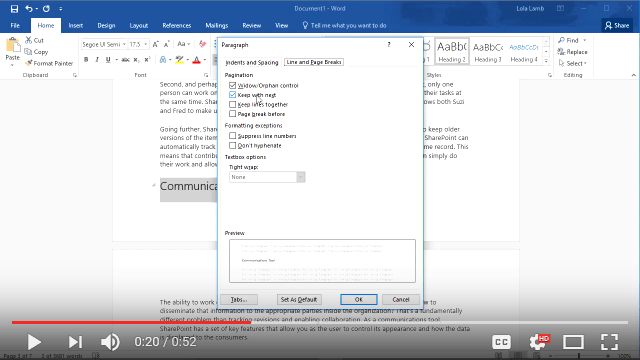Screen dimensions: 640x360
Task: Switch to the References tab
Action: coord(177,25)
